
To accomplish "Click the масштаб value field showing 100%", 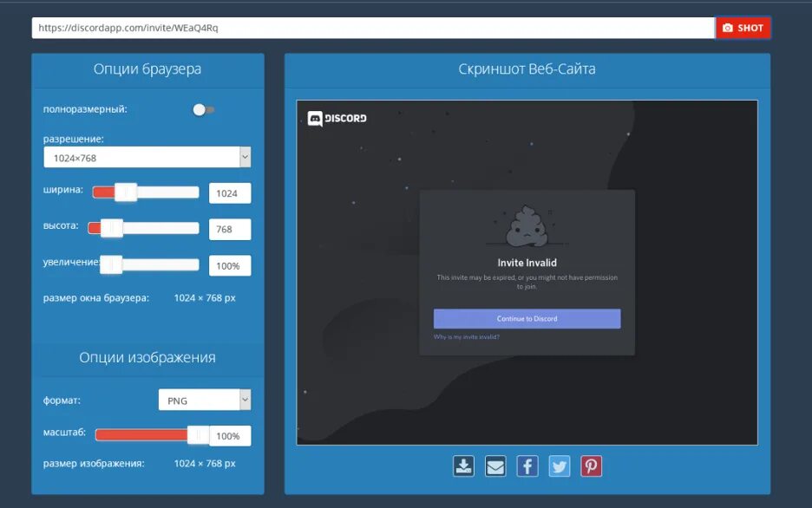I will (x=230, y=436).
